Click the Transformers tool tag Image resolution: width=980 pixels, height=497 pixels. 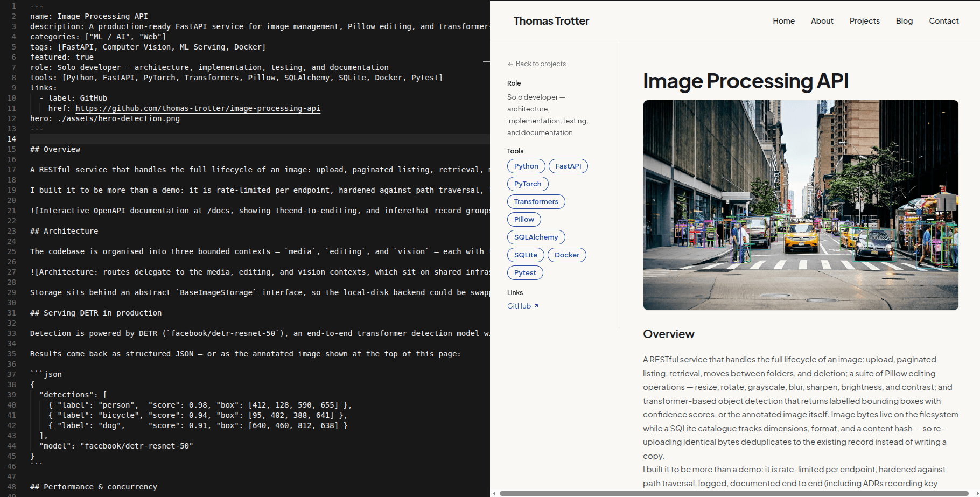[536, 201]
